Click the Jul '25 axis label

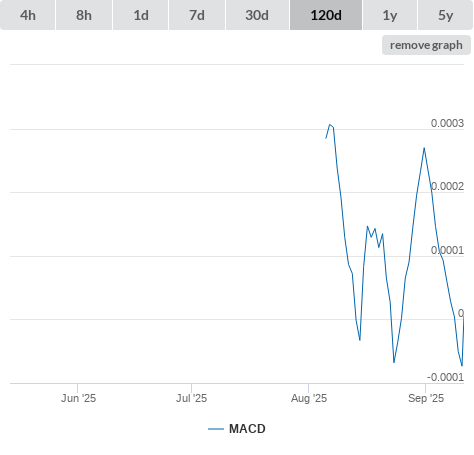click(x=192, y=398)
